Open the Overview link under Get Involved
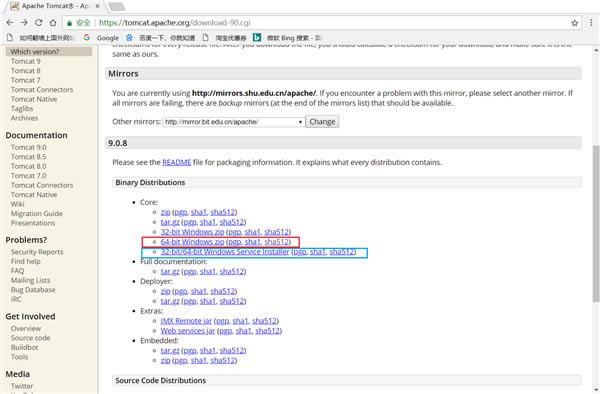 click(x=26, y=329)
